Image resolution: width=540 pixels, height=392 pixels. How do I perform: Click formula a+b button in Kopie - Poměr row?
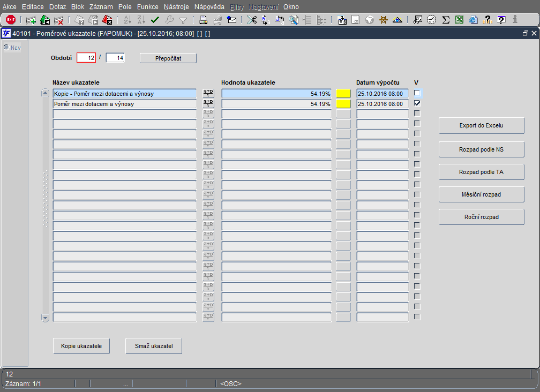(208, 93)
